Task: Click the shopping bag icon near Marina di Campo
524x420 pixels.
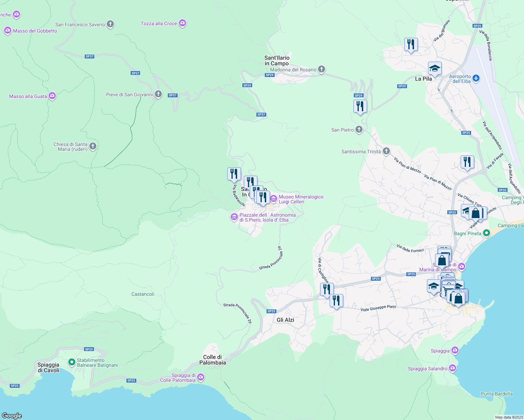Action: [442, 260]
